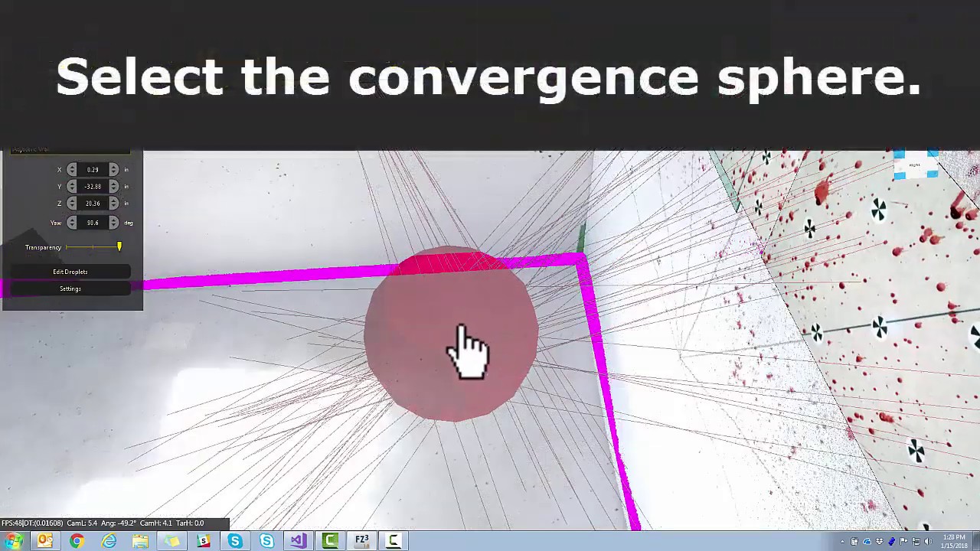Switch to the FZ3 application icon
Image resolution: width=980 pixels, height=551 pixels.
pyautogui.click(x=361, y=541)
